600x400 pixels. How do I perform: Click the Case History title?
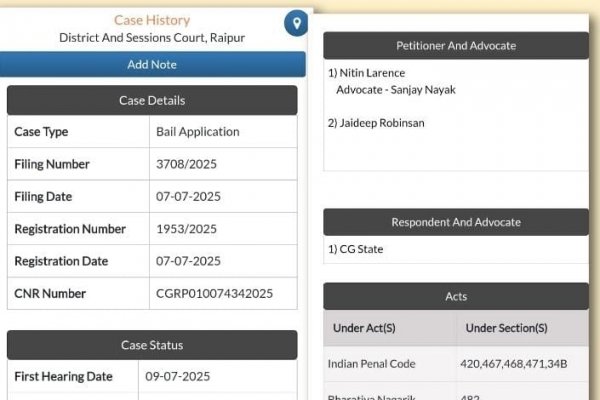152,20
